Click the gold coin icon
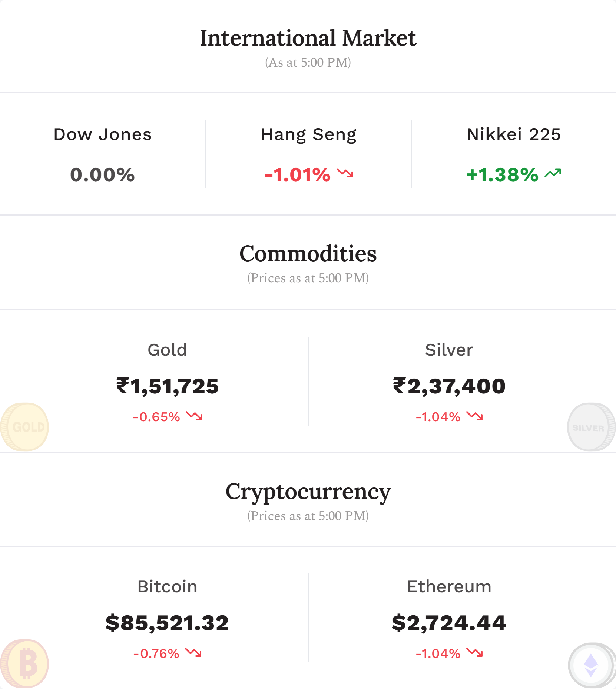This screenshot has height=689, width=616. 24,427
